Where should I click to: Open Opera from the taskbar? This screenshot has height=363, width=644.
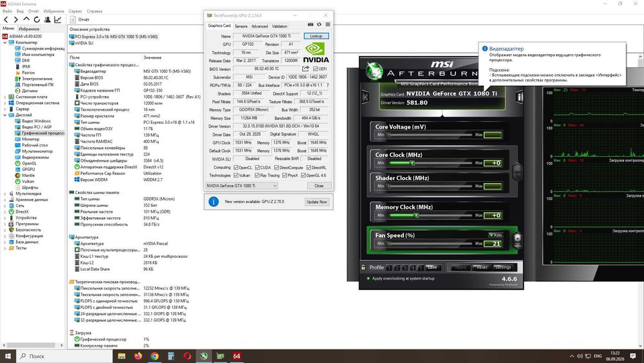(187, 356)
